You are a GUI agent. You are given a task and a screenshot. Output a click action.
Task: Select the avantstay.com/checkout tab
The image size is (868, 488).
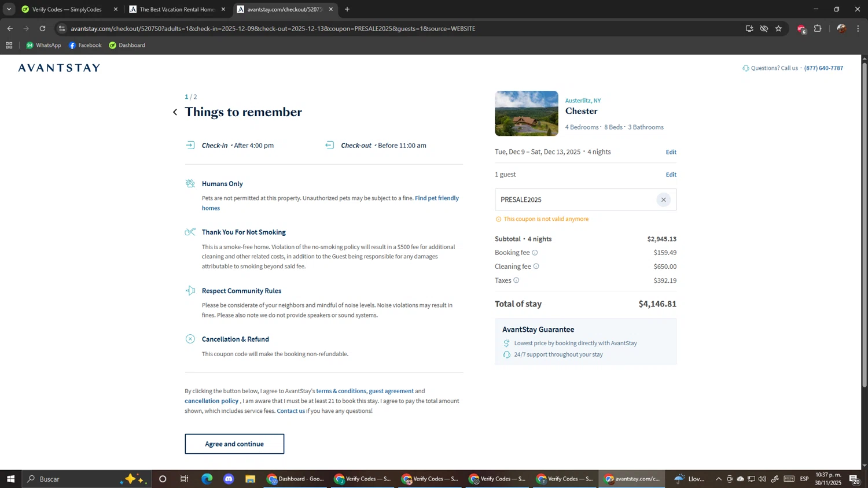(284, 9)
